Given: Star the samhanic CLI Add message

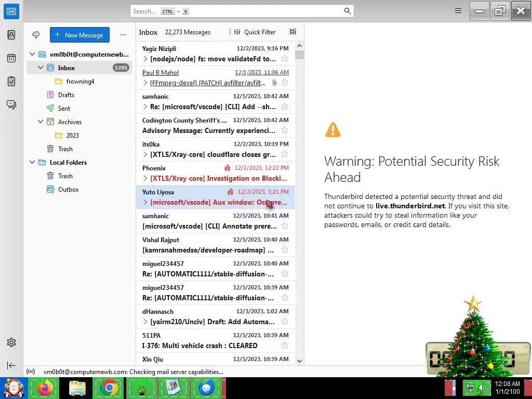Looking at the screenshot, I should coord(285,107).
